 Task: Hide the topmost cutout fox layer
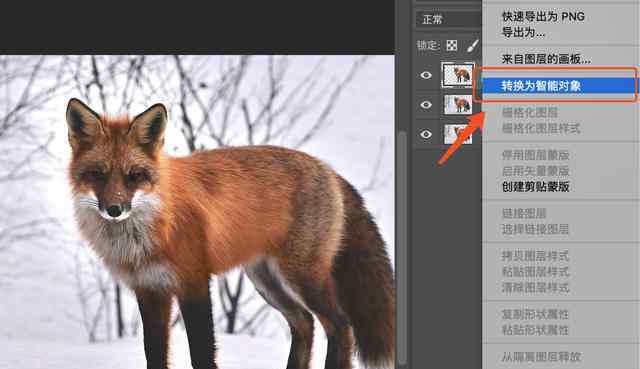pyautogui.click(x=426, y=75)
